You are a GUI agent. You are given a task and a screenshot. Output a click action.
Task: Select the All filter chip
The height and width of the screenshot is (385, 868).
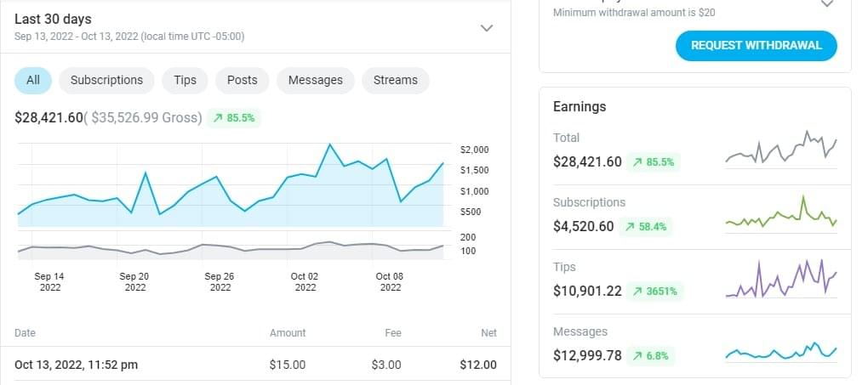pos(33,80)
